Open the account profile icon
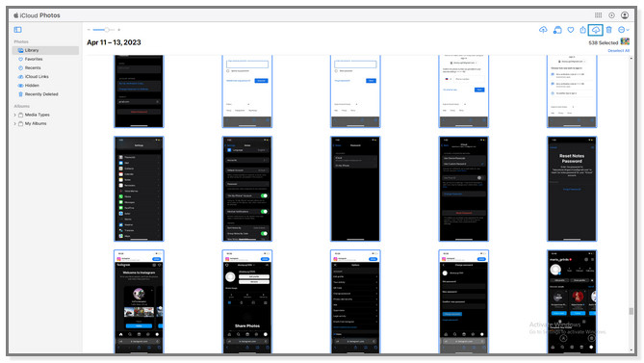The height and width of the screenshot is (363, 644). click(x=625, y=15)
